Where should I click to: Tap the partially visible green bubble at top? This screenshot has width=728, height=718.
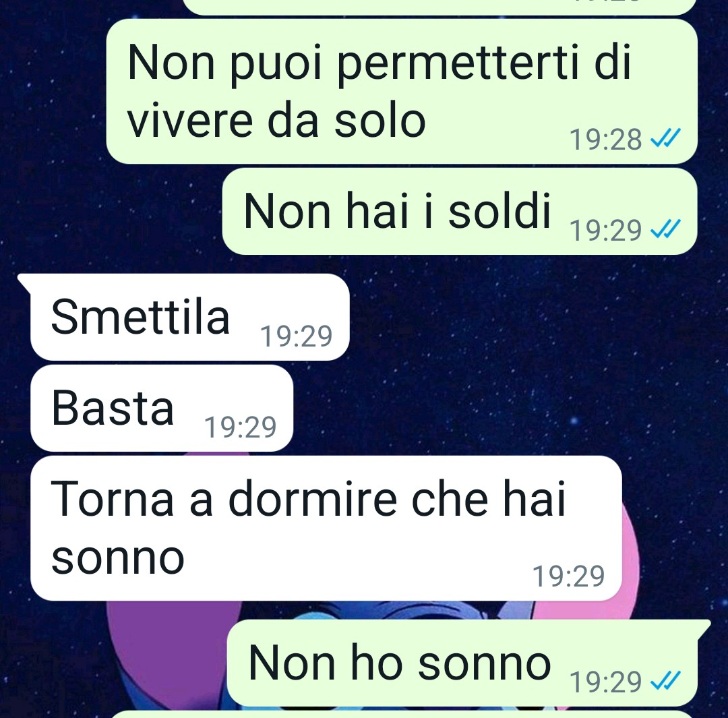tap(439, 7)
